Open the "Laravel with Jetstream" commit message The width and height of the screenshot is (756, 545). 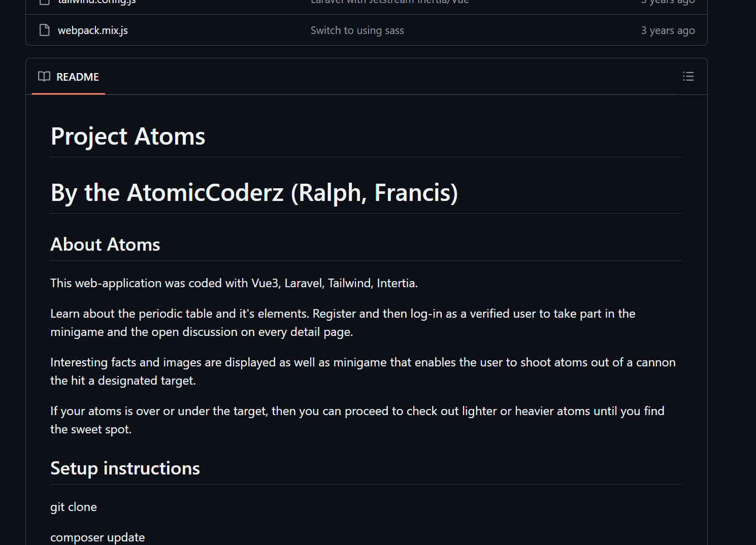point(389,2)
